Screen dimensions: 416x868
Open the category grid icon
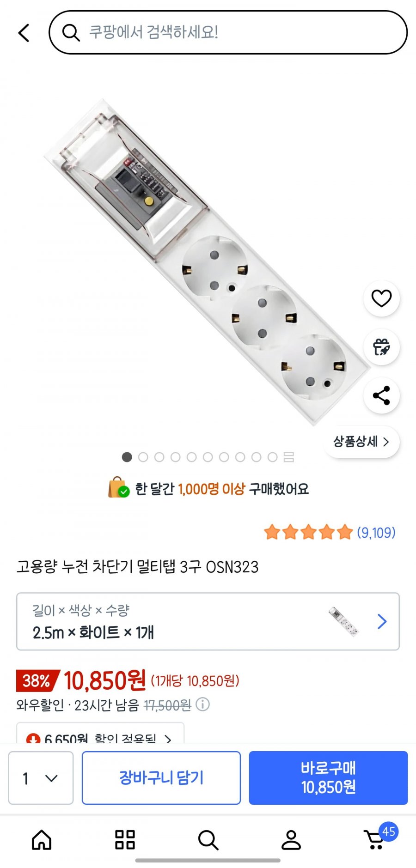[x=125, y=839]
